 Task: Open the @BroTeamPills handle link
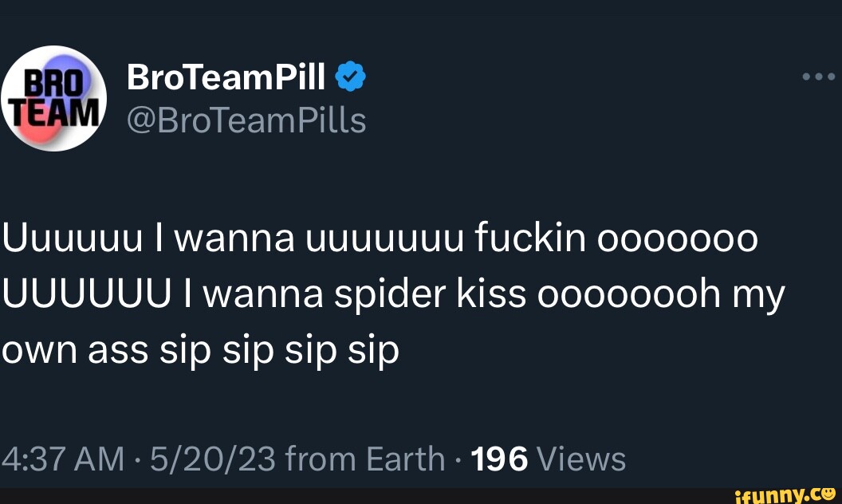246,121
